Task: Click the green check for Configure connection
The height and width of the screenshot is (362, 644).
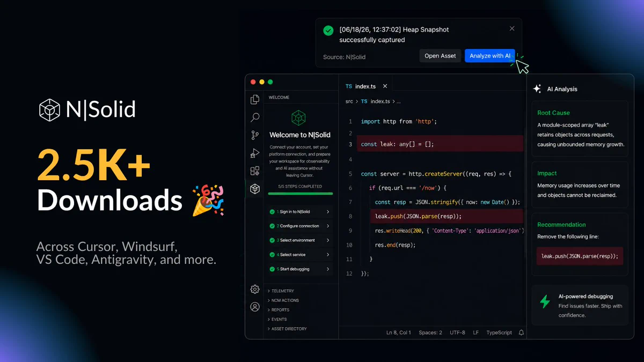Action: (x=272, y=226)
